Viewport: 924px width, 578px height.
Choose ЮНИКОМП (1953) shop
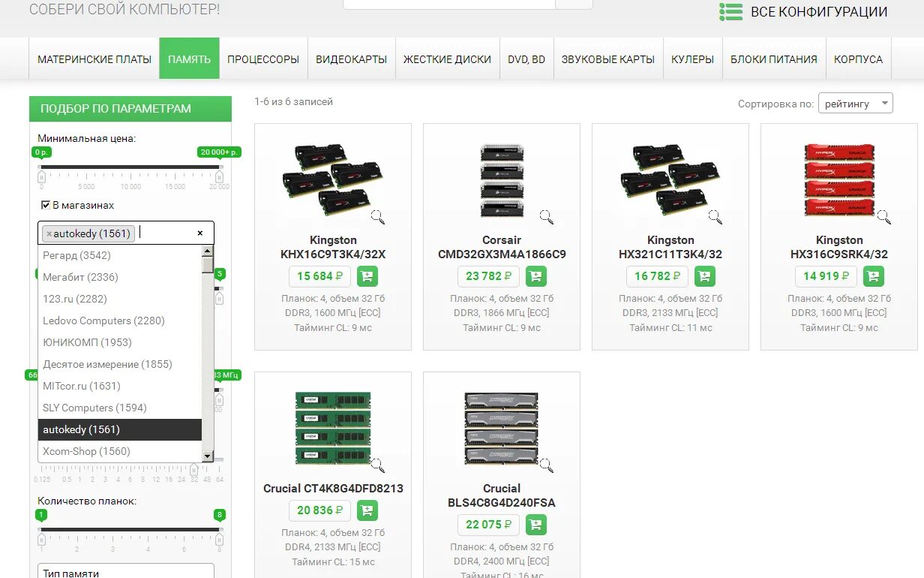coord(120,342)
